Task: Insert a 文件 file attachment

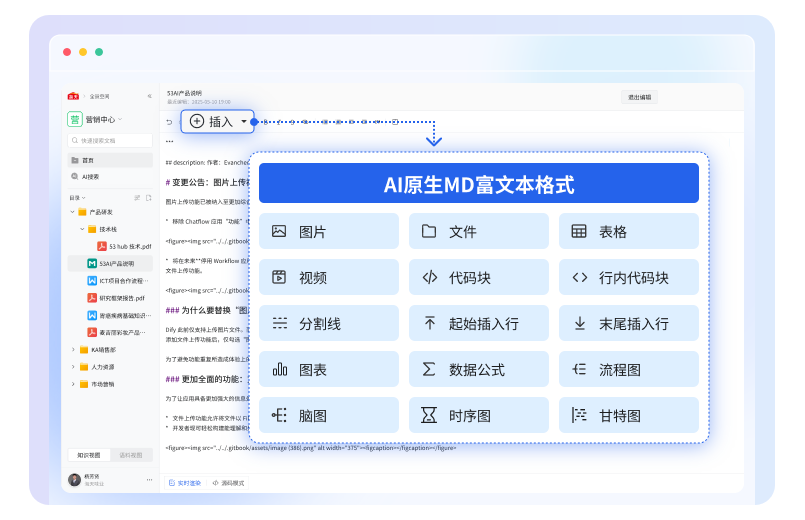Action: 478,232
